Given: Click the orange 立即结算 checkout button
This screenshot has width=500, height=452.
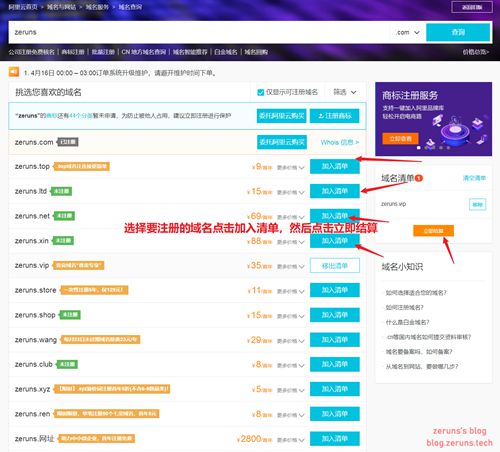Looking at the screenshot, I should 433,231.
